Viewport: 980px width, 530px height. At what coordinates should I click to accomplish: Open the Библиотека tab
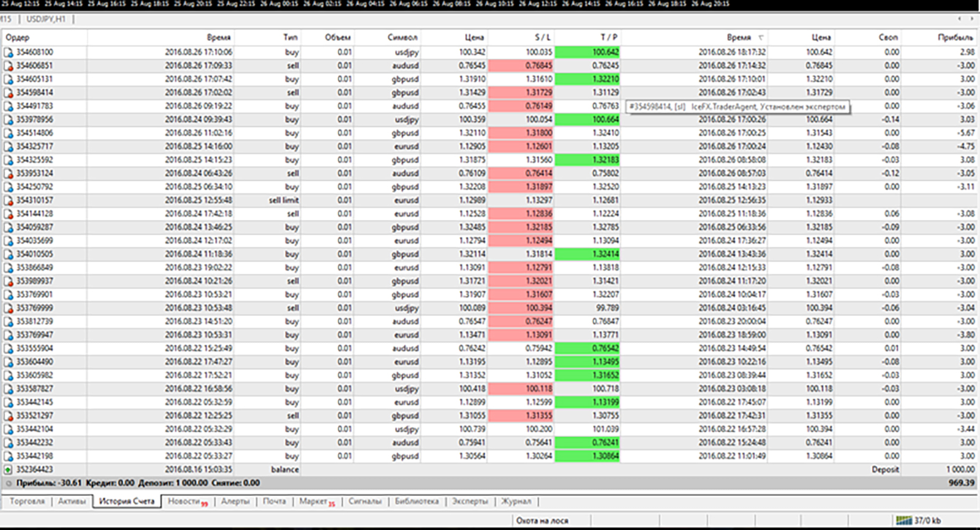point(417,501)
